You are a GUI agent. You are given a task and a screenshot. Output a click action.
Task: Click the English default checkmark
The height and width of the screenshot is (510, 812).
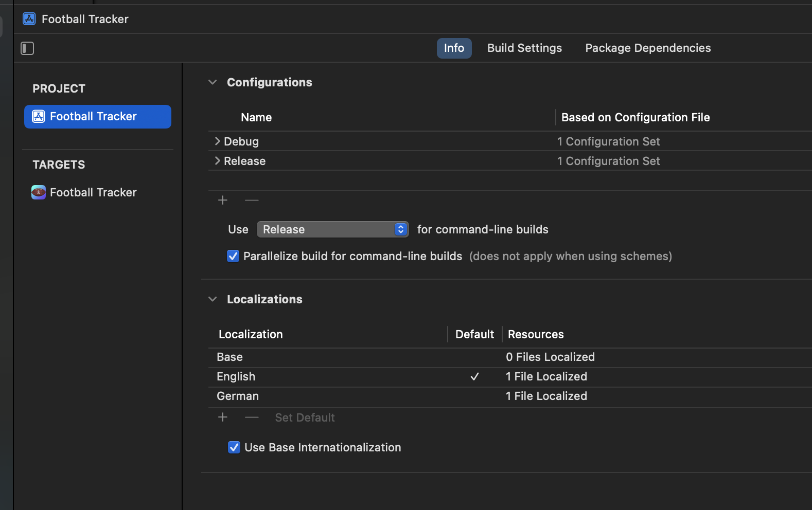click(474, 377)
